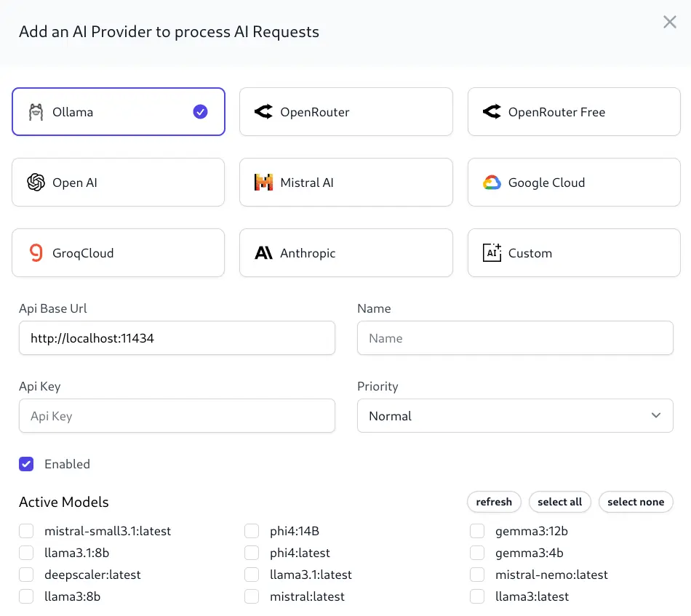Select GroqCloud provider card
Viewport: 691px width, 616px height.
(x=119, y=253)
